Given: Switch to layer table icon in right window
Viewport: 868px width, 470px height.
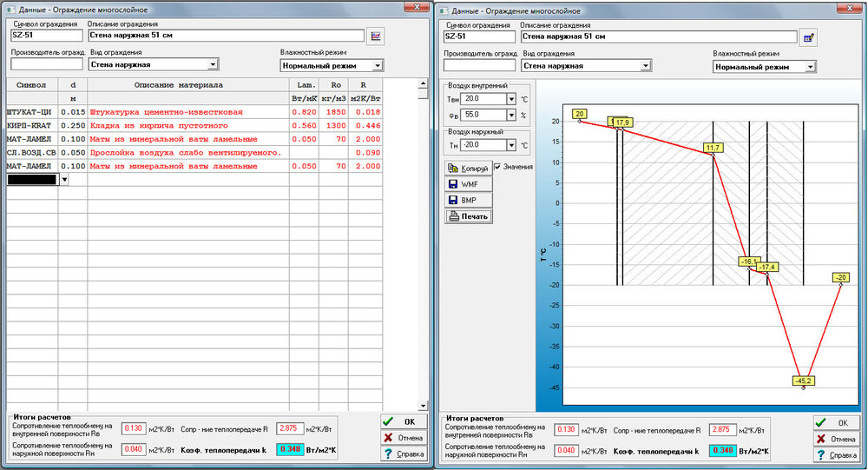Looking at the screenshot, I should [x=808, y=37].
